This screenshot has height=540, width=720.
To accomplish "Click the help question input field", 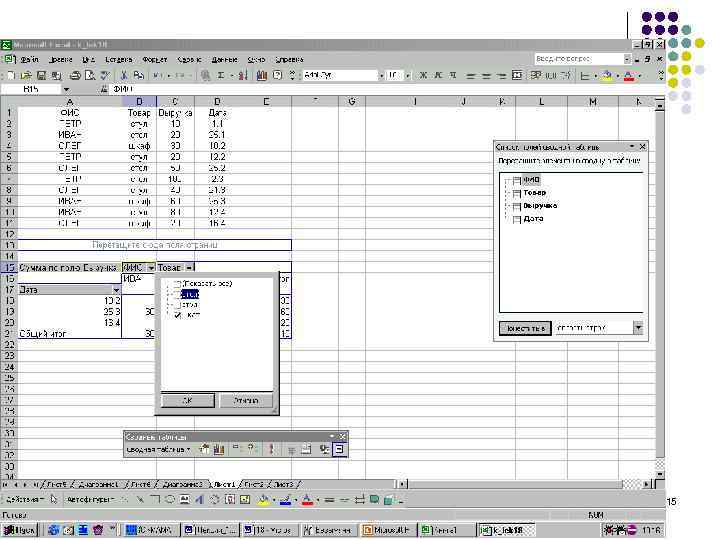I will point(579,59).
